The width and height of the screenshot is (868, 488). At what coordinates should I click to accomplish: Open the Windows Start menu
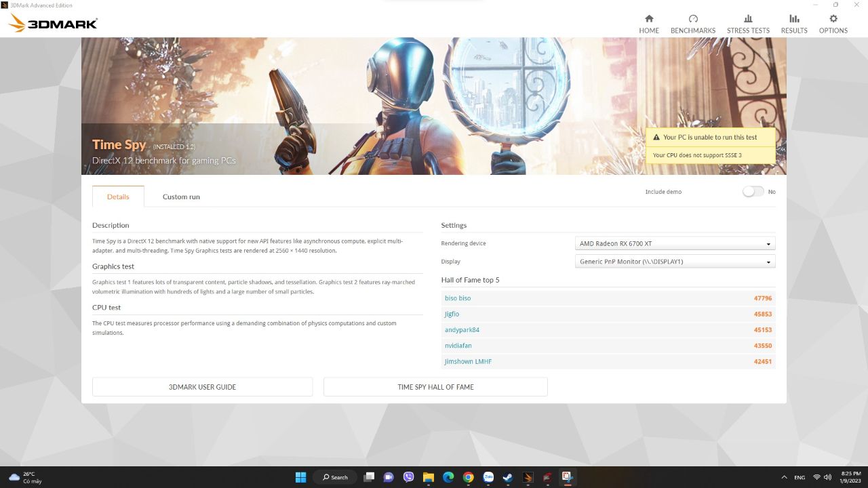tap(300, 477)
